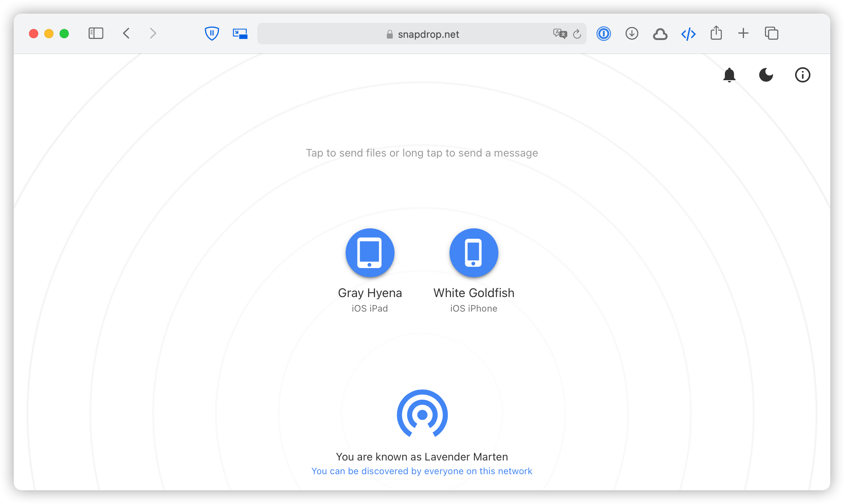Viewport: 844px width, 504px height.
Task: Reload the snapdrop.net page
Action: (577, 34)
